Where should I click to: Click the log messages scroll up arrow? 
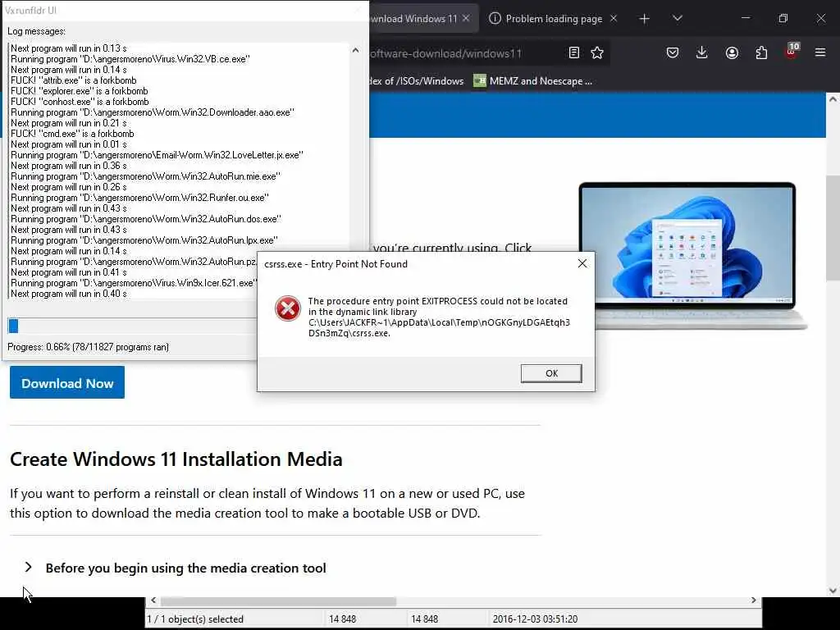coord(355,50)
